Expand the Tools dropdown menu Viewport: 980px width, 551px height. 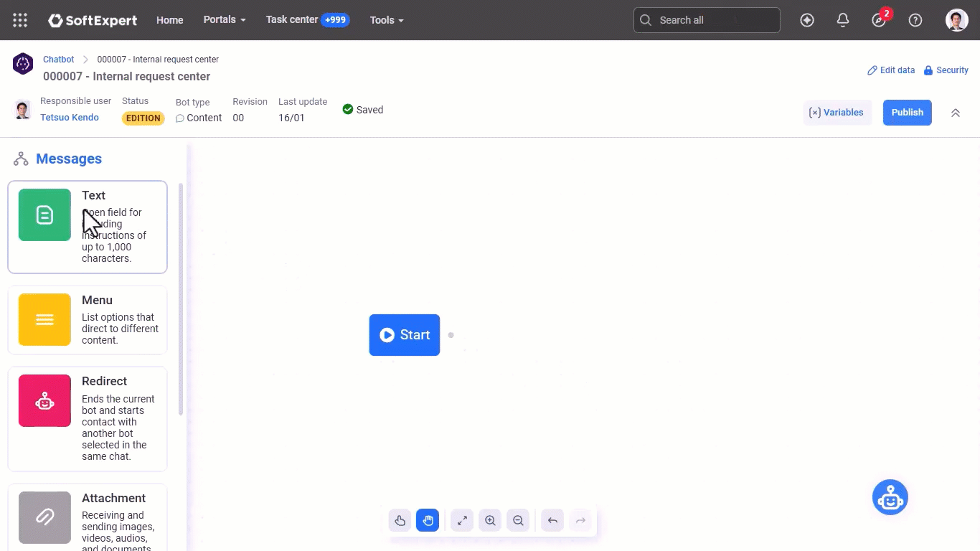coord(387,20)
